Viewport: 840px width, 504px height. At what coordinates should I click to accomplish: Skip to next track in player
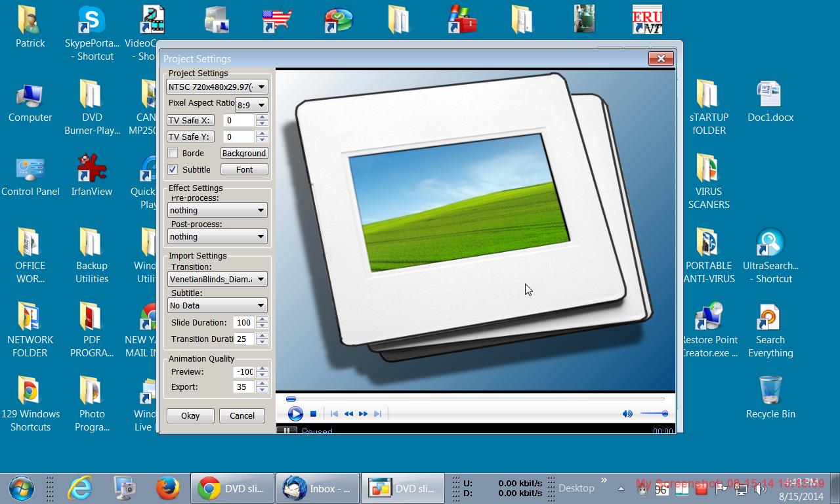pyautogui.click(x=377, y=413)
